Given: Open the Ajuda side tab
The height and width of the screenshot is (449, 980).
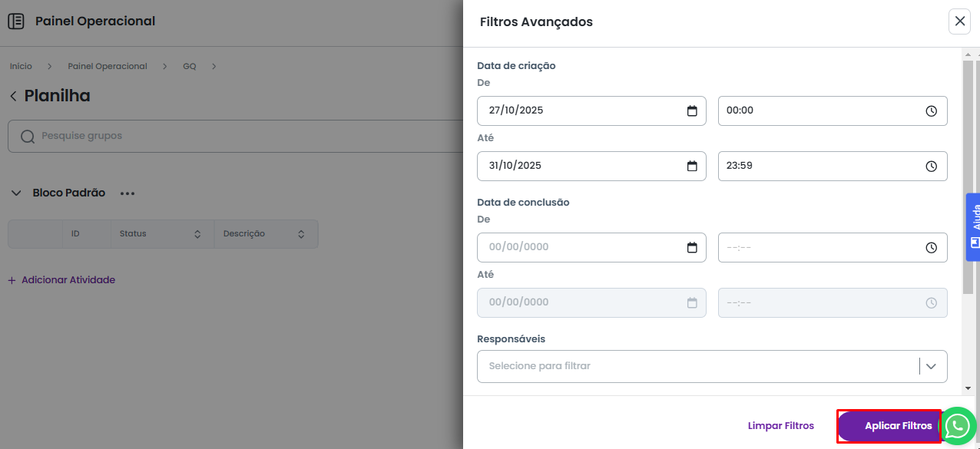Looking at the screenshot, I should [973, 226].
